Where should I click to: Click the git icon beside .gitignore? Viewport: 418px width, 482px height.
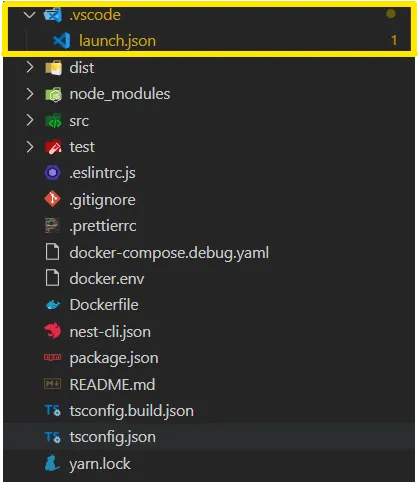click(53, 199)
